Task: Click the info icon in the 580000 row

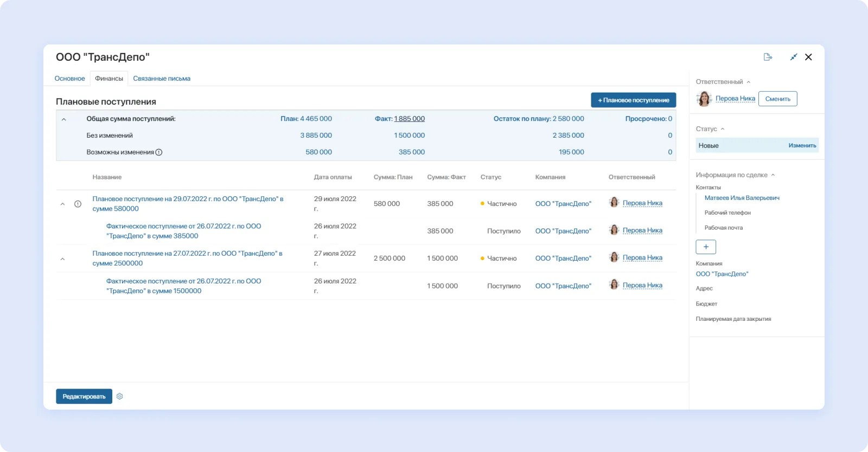Action: click(x=78, y=204)
